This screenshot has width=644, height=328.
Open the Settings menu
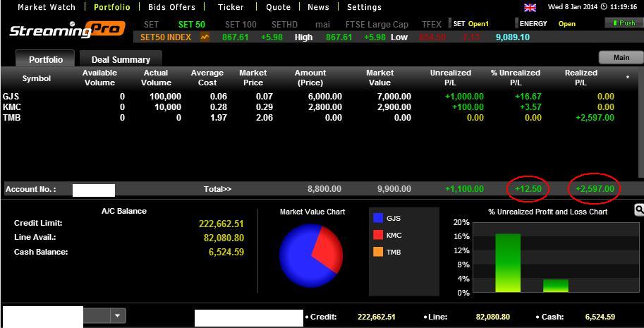(x=364, y=7)
